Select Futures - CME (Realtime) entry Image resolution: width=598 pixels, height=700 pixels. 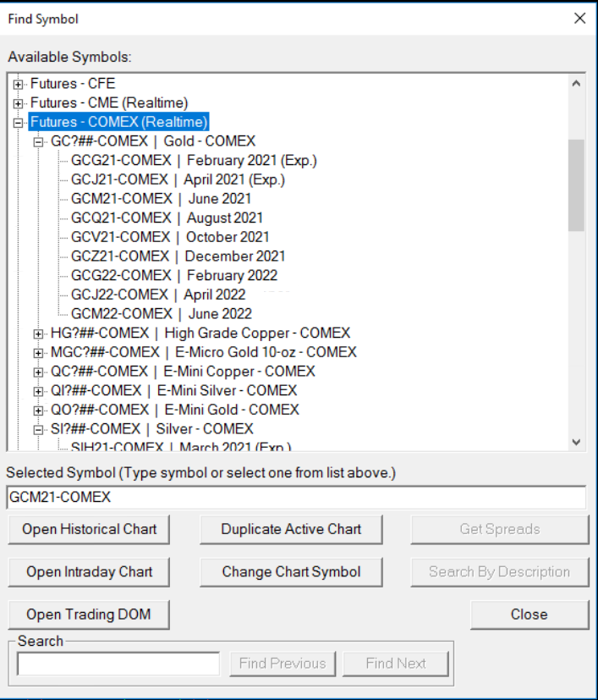coord(109,102)
